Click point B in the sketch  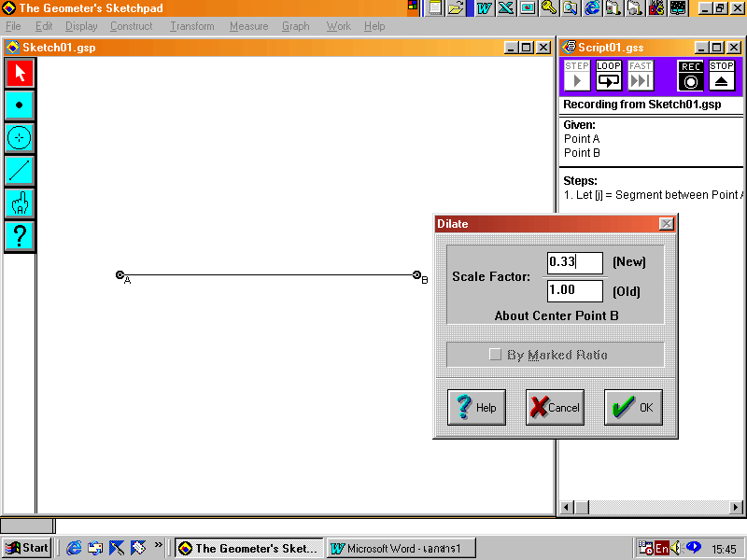click(x=416, y=274)
